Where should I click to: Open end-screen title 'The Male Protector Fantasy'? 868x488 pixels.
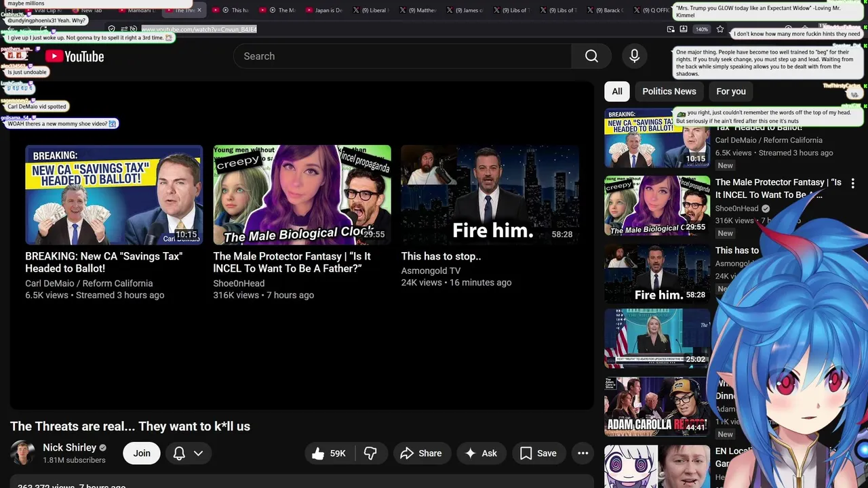tap(292, 262)
